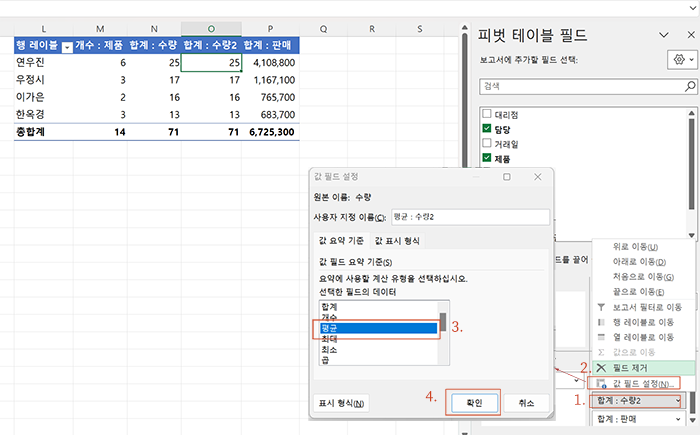Image resolution: width=700 pixels, height=435 pixels.
Task: Click the 행 레이블로 이동 icon
Action: coord(601,322)
